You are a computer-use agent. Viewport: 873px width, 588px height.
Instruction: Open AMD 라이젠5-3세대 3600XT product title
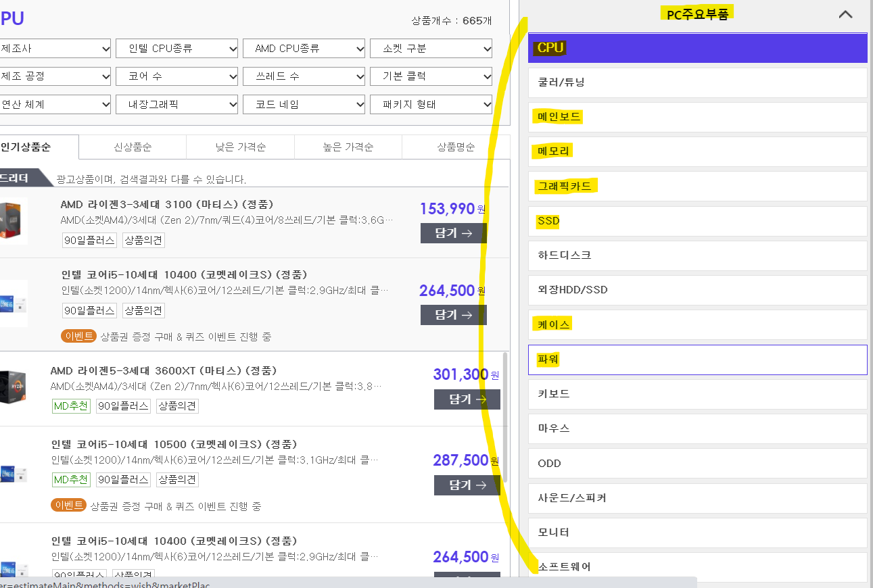(x=164, y=371)
